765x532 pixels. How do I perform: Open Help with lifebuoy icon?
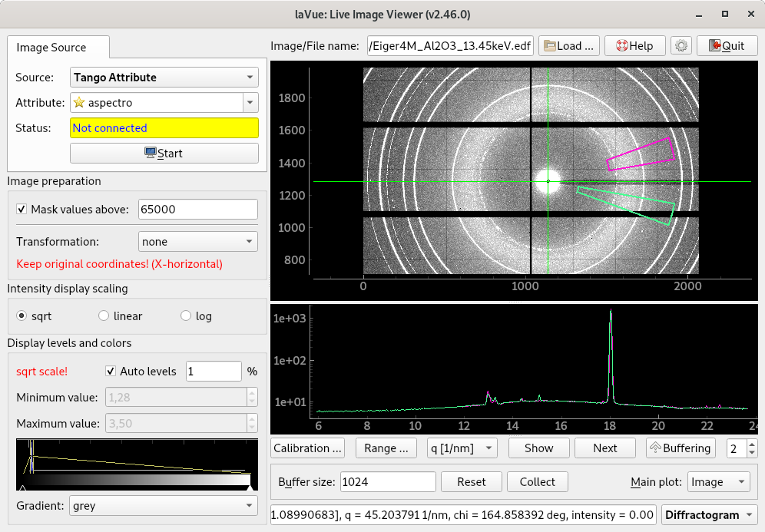(x=634, y=45)
